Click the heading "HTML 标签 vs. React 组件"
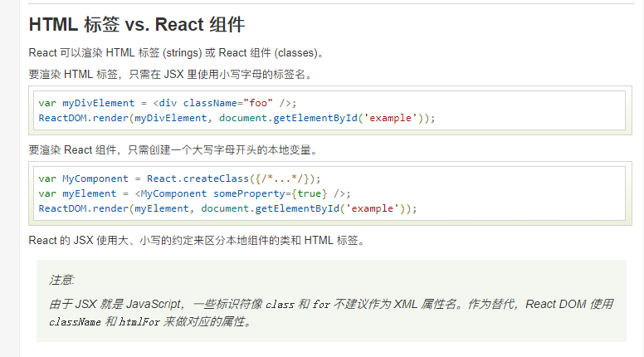 click(137, 25)
